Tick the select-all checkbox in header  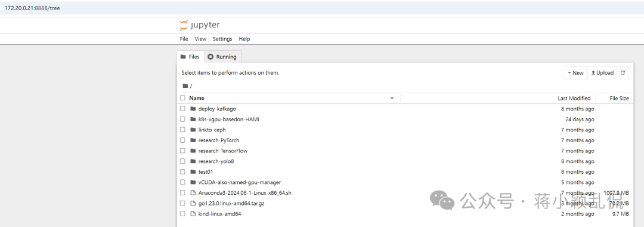[x=182, y=98]
